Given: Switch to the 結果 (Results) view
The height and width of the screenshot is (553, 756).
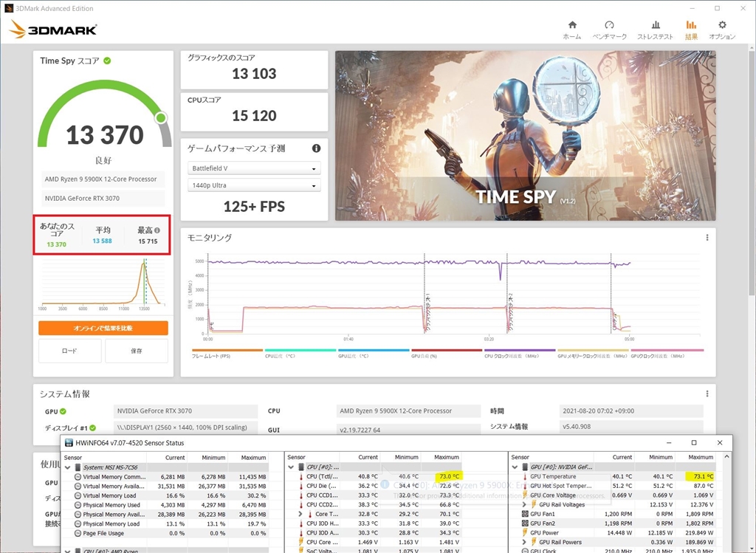Looking at the screenshot, I should (x=691, y=30).
